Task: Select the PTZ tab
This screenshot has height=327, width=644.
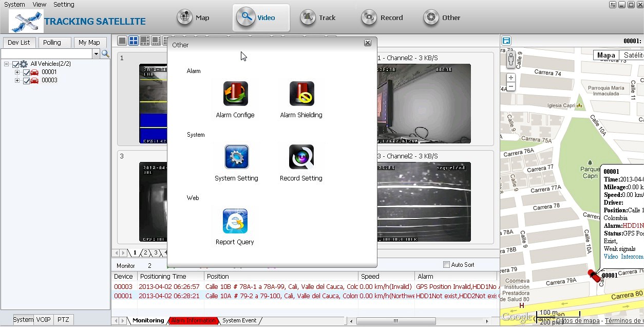Action: [63, 319]
